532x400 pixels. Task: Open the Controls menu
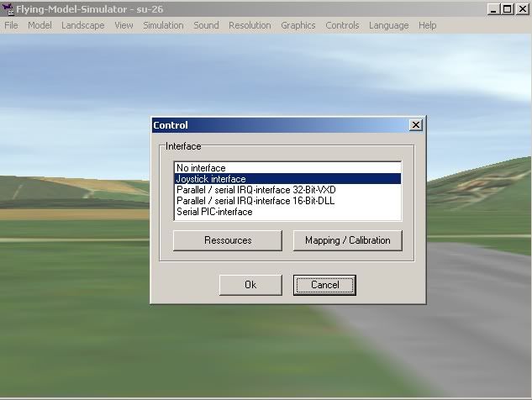pyautogui.click(x=342, y=25)
